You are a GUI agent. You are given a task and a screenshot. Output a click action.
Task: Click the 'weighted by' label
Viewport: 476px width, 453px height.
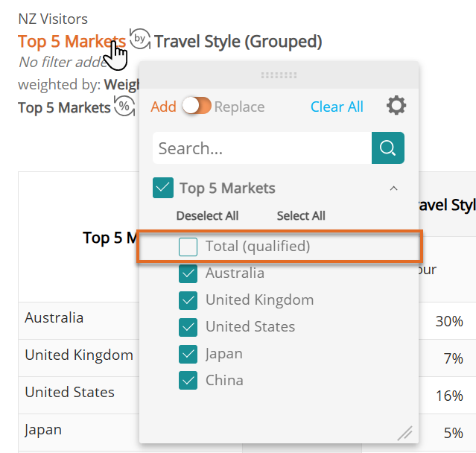(59, 84)
